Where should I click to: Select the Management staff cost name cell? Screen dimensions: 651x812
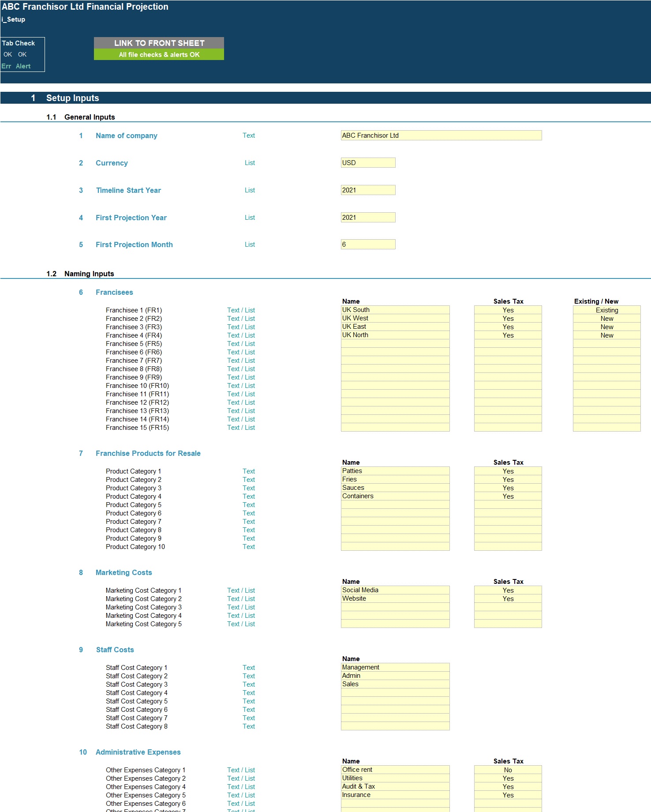pyautogui.click(x=395, y=667)
